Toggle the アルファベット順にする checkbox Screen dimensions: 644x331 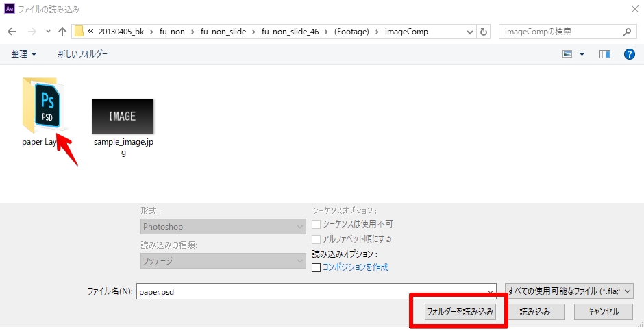point(316,239)
